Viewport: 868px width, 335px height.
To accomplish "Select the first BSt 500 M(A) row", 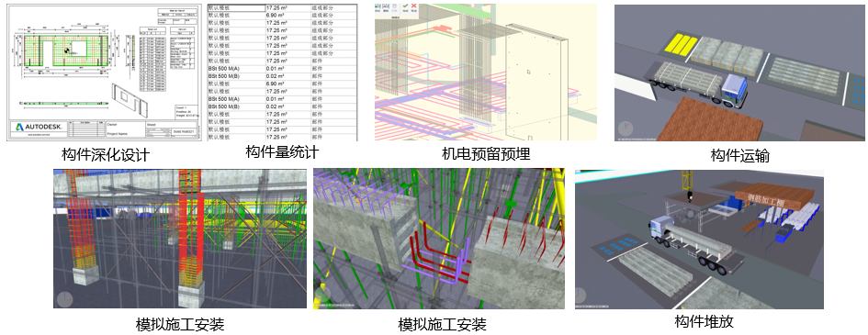I will [281, 68].
